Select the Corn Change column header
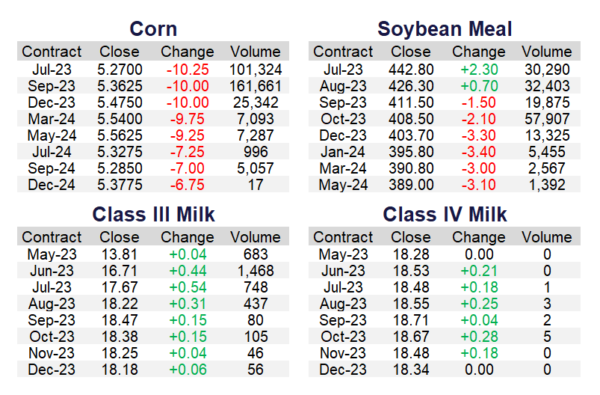The image size is (600, 395). click(188, 52)
